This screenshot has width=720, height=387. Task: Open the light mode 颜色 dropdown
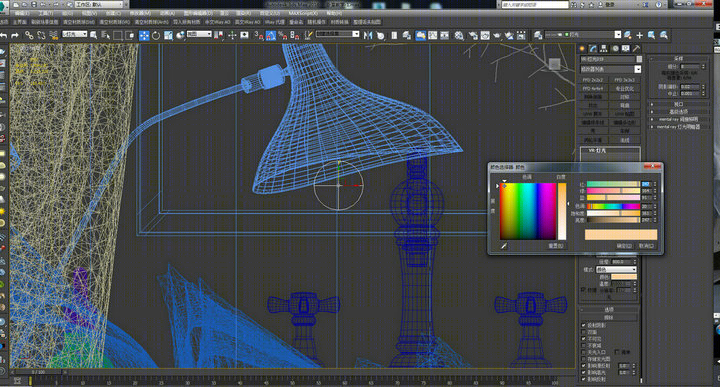616,269
